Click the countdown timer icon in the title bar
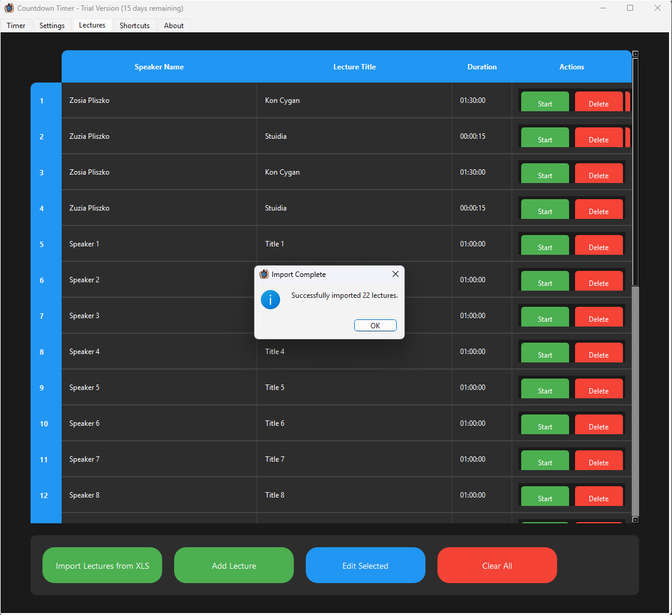Image resolution: width=672 pixels, height=616 pixels. click(x=8, y=8)
